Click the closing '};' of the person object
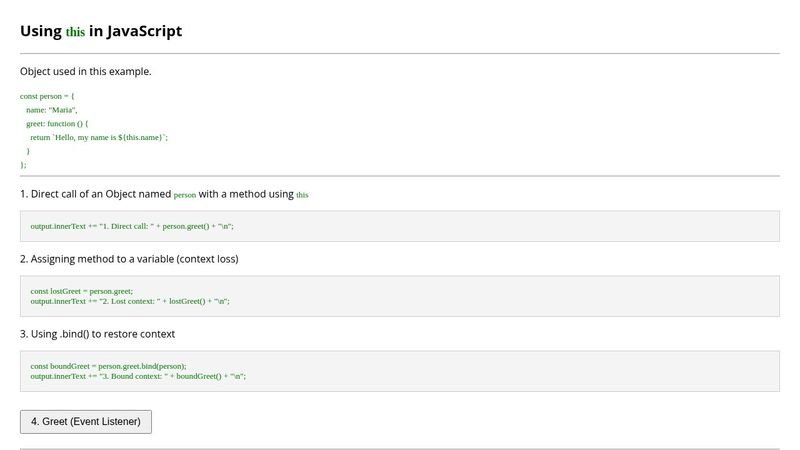This screenshot has height=450, width=800. tap(24, 164)
